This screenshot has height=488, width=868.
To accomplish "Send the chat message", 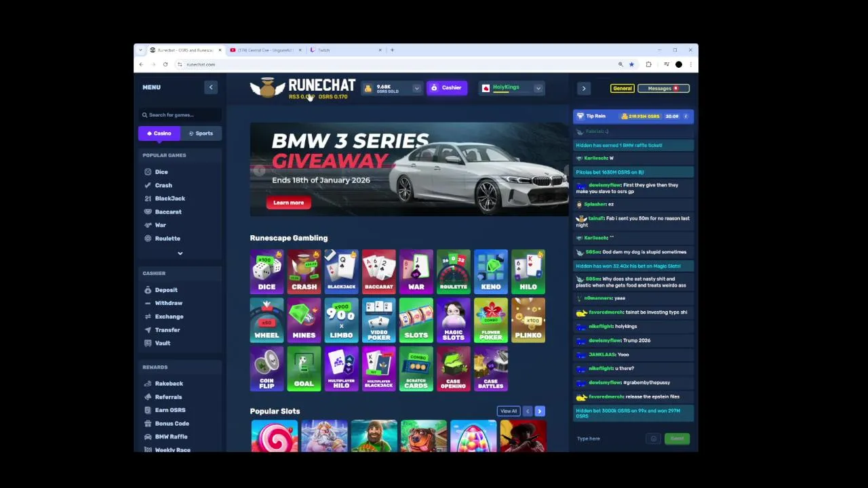I will [x=677, y=439].
